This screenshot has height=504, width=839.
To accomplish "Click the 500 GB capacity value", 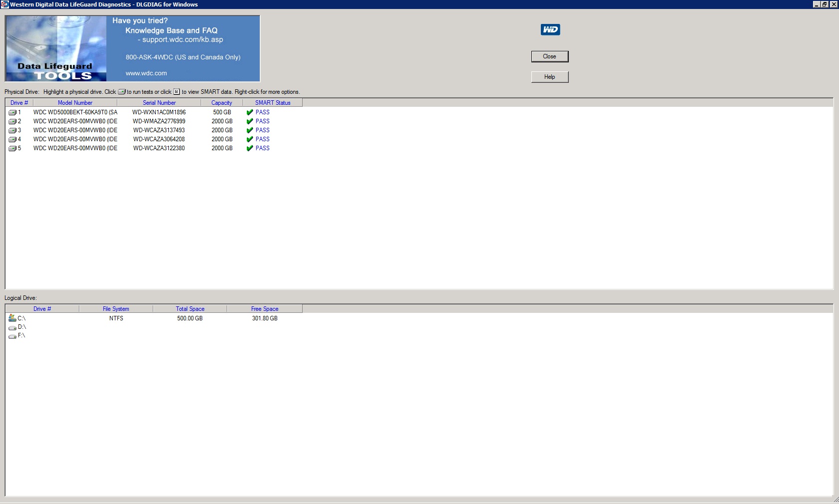I will click(222, 112).
